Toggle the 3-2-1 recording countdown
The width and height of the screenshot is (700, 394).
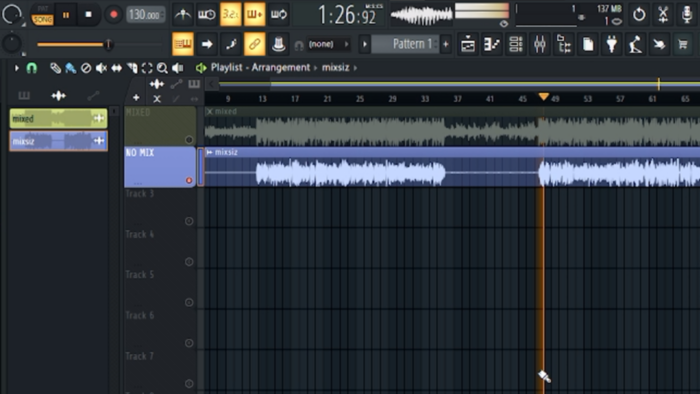coord(230,14)
